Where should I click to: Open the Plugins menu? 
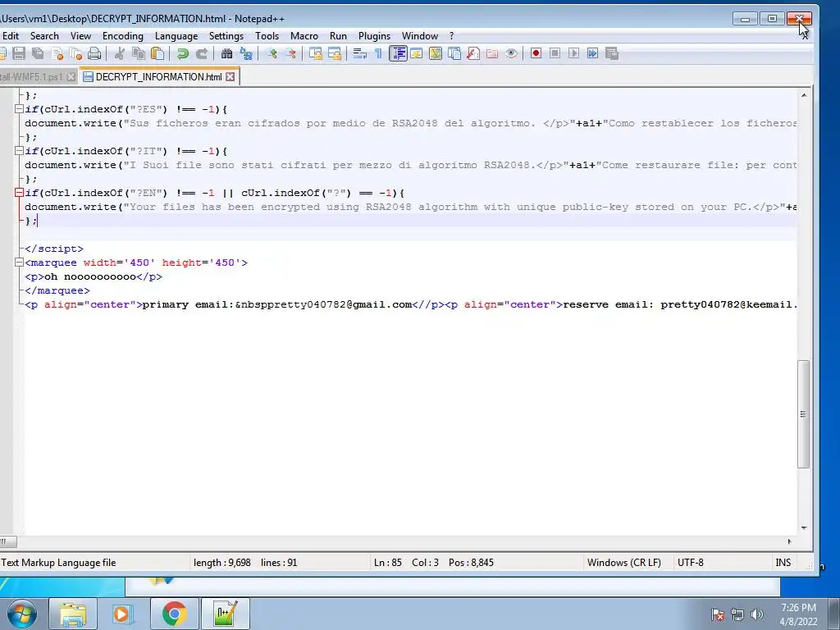point(374,36)
